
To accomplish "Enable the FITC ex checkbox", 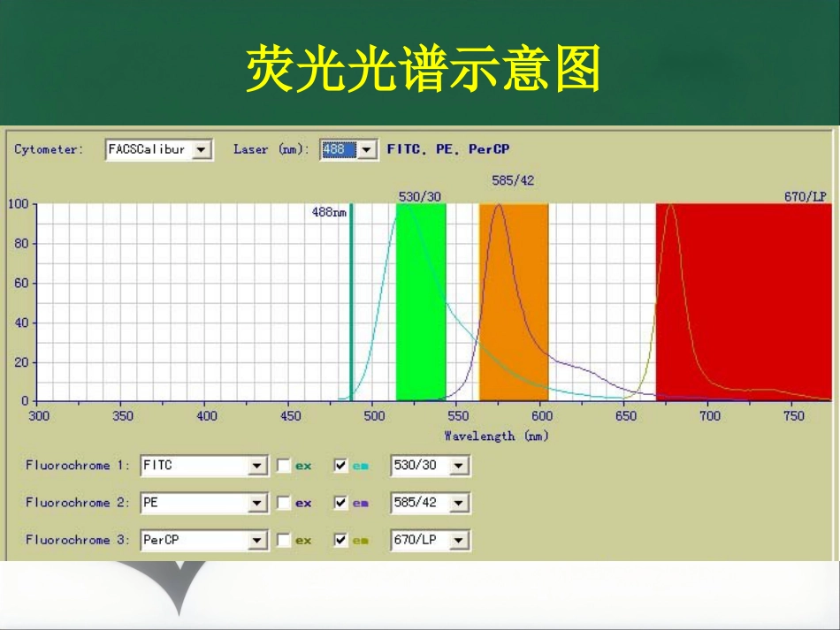I will click(284, 466).
